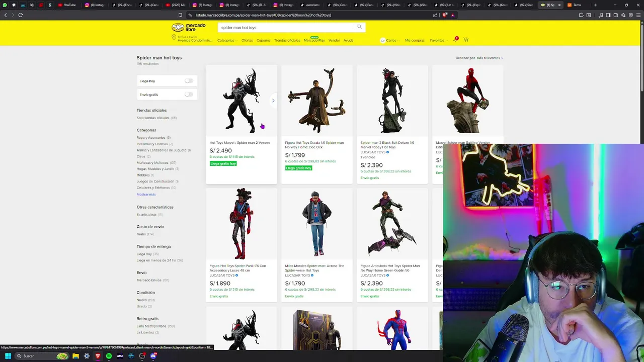Open OBS Studio from taskbar
This screenshot has width=644, height=362.
coord(142,356)
